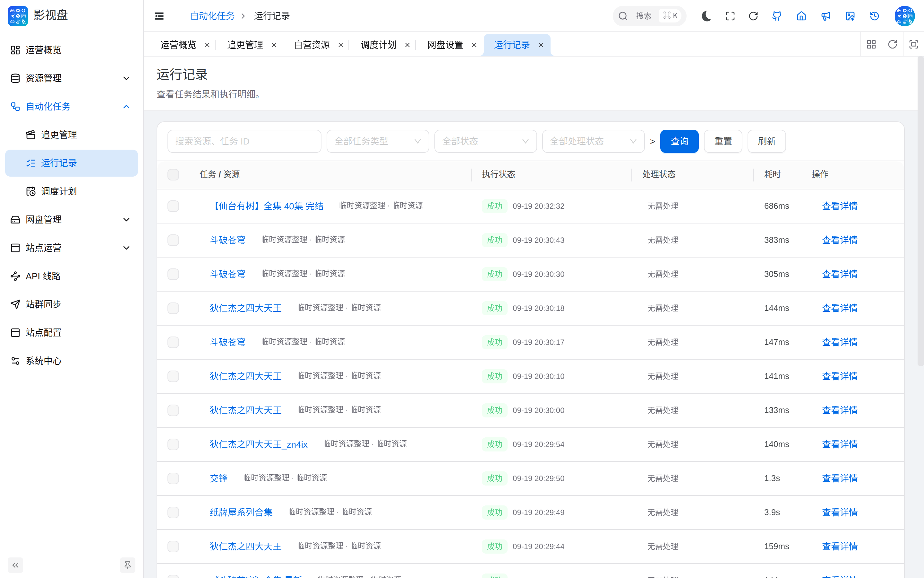Switch to 运营概览 tab
This screenshot has height=578, width=924.
tap(178, 45)
